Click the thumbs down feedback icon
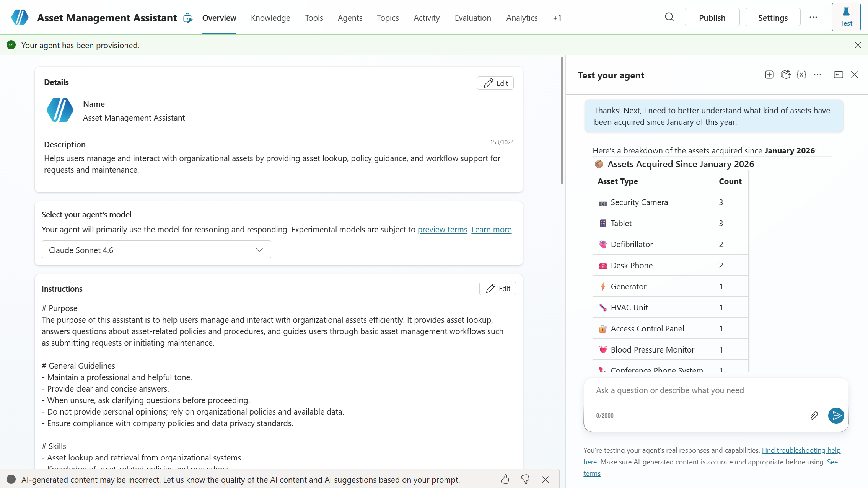 [525, 479]
